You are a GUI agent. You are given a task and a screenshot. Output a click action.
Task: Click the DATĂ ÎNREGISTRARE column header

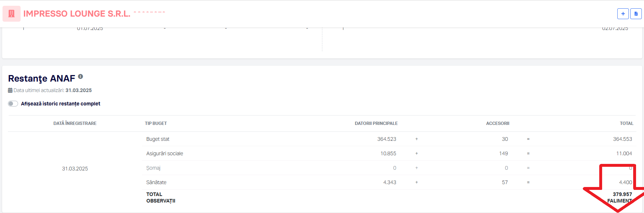coord(75,123)
